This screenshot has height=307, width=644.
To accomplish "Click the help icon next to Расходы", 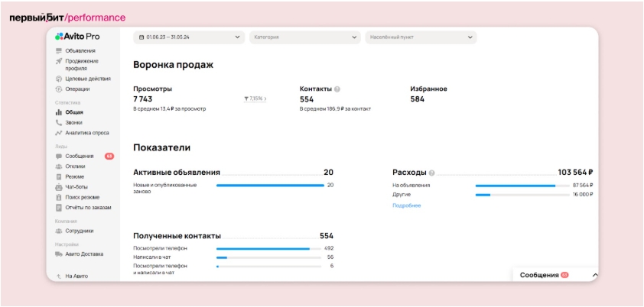I will click(431, 173).
